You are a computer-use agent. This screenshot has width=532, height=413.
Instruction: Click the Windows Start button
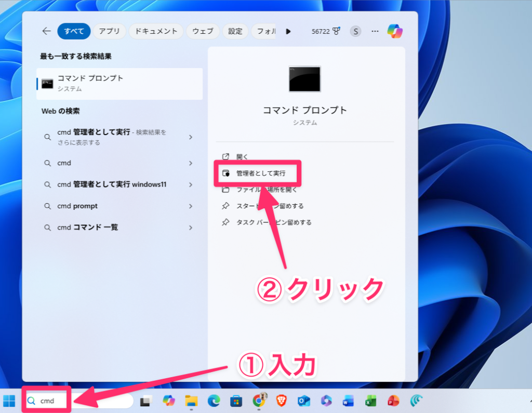pos(9,401)
